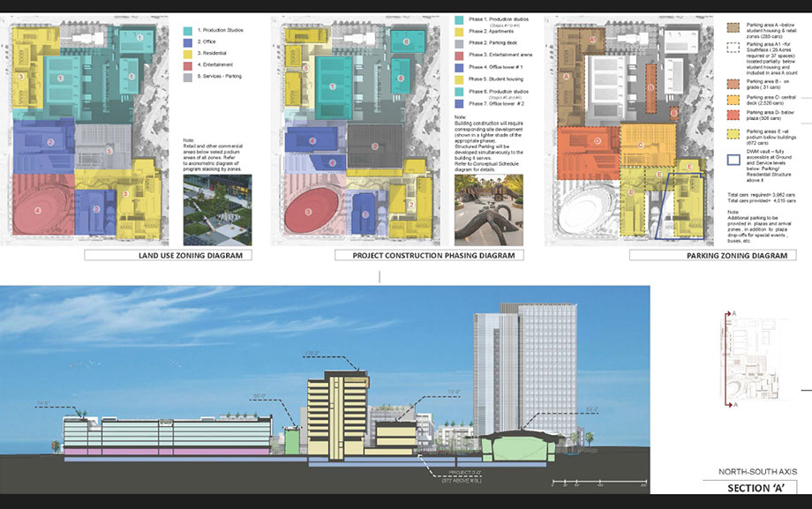812x509 pixels.
Task: Open the landscape photo in zoning diagram
Action: (x=216, y=209)
